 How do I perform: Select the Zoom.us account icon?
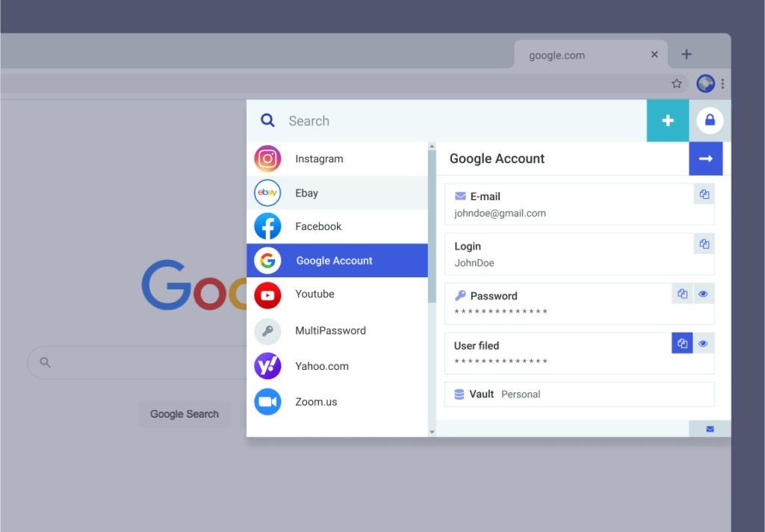click(x=267, y=401)
